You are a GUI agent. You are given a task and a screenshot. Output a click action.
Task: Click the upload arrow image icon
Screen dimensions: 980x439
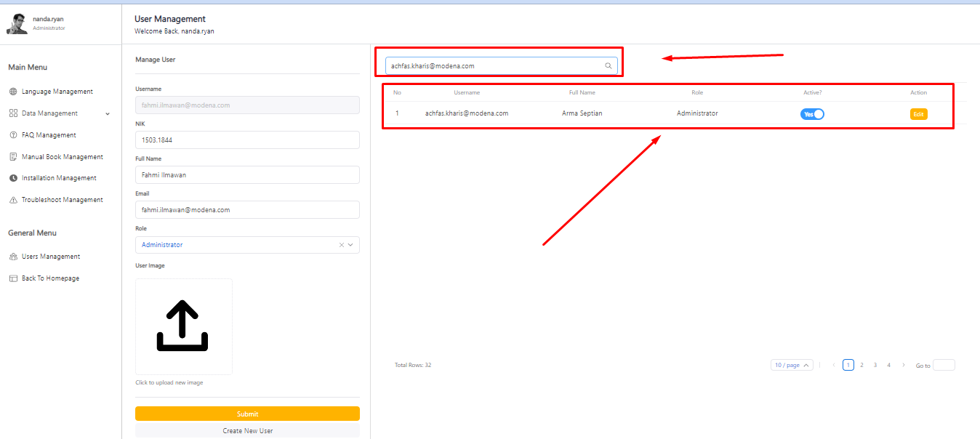click(182, 326)
